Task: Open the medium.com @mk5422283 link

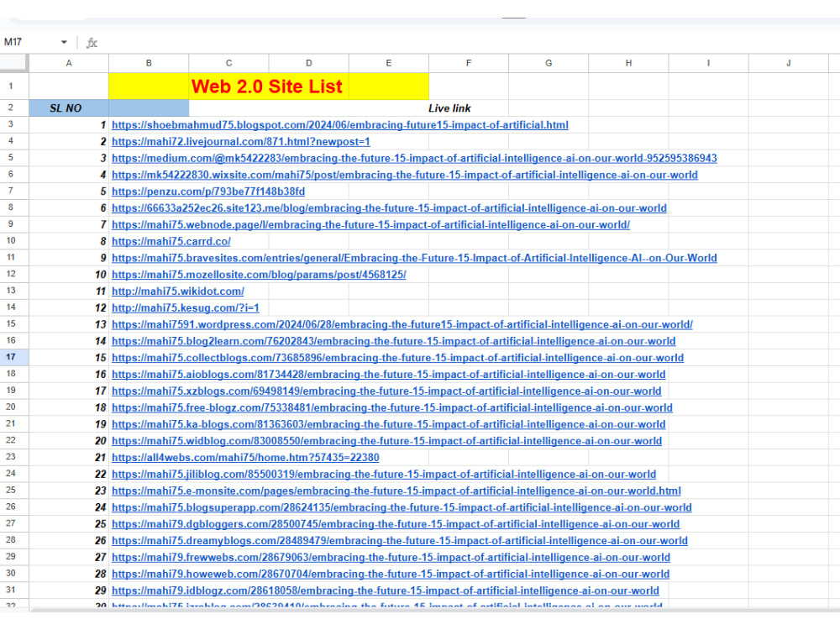Action: point(414,158)
